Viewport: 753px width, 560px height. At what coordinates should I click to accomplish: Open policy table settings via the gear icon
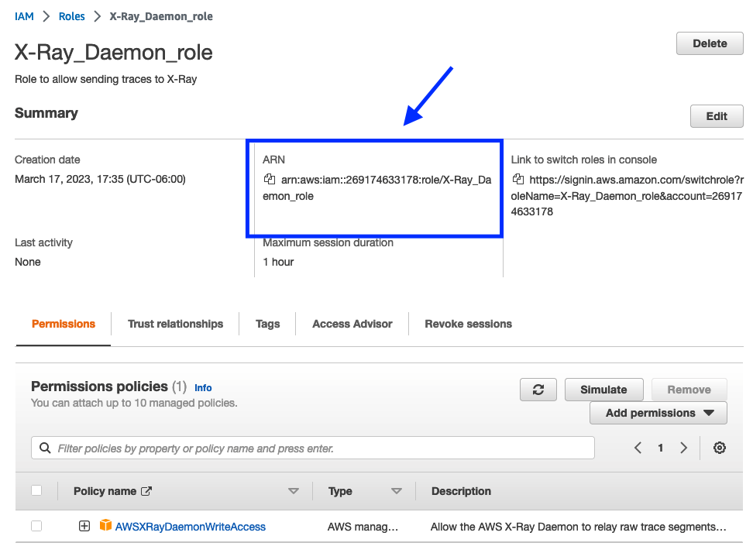(x=720, y=448)
